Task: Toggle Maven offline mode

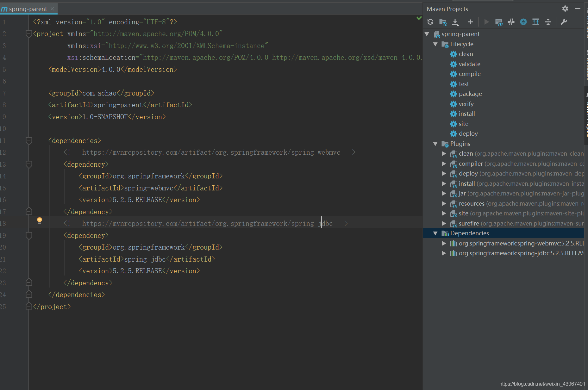Action: tap(511, 22)
